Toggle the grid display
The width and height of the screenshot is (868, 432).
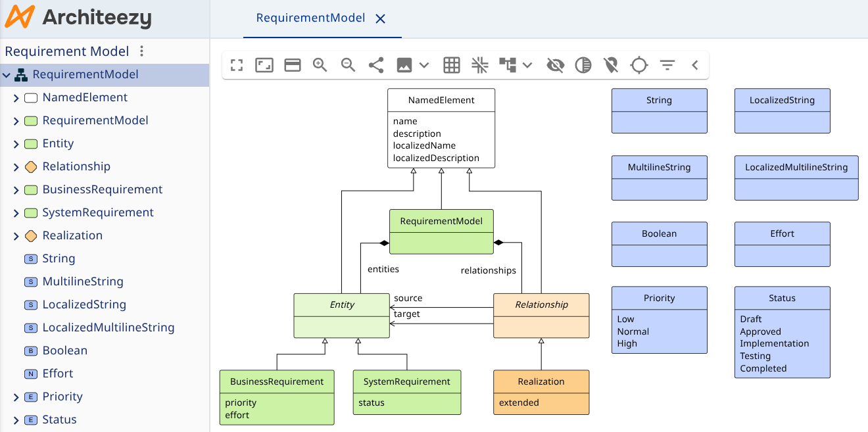coord(451,64)
